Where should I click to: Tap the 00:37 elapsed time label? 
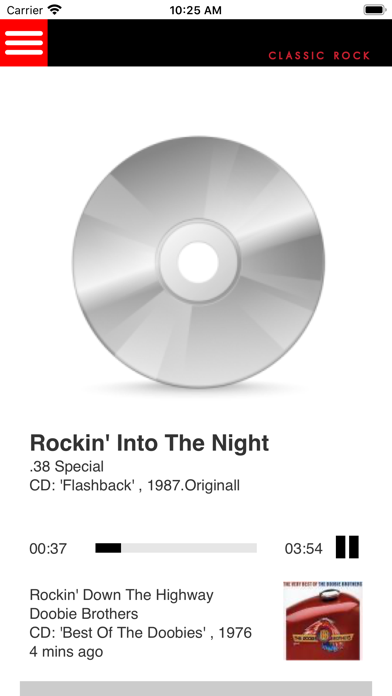pyautogui.click(x=48, y=549)
